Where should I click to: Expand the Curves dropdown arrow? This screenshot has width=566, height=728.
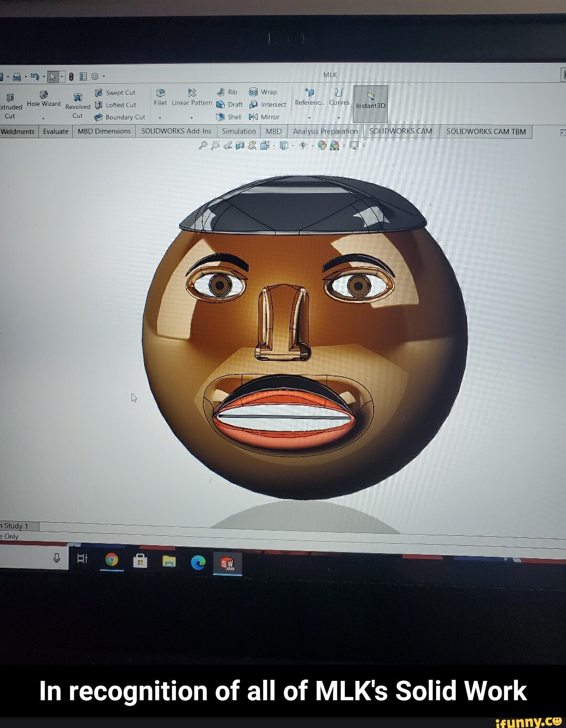339,118
